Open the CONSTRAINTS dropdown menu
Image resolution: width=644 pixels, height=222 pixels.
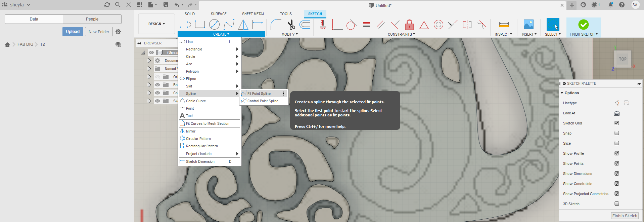pyautogui.click(x=401, y=34)
